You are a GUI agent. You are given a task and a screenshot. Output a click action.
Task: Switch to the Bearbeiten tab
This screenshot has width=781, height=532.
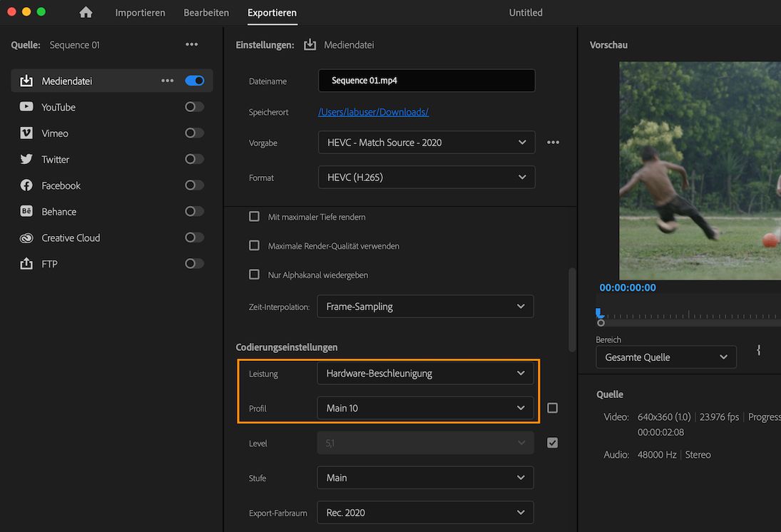tap(206, 13)
